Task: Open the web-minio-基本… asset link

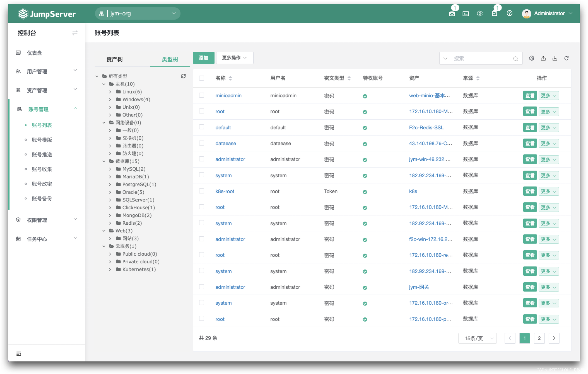Action: point(429,96)
